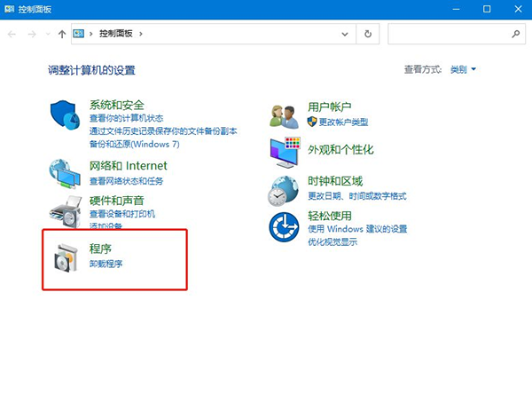Viewport: 532px width, 403px height.
Task: Click the refresh button beside address bar
Action: click(368, 34)
